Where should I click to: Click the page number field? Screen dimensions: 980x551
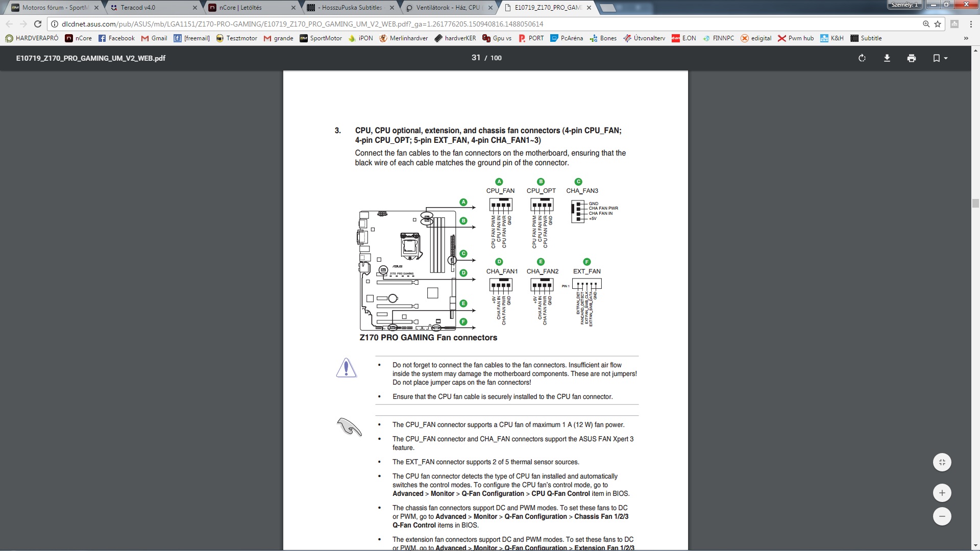[x=476, y=58]
